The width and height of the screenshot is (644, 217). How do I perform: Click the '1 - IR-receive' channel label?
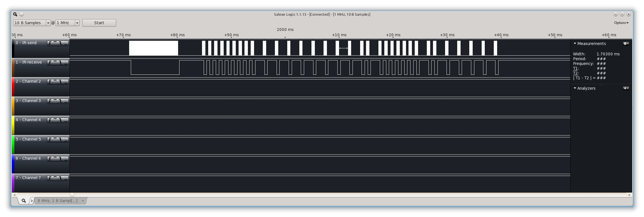(x=29, y=62)
